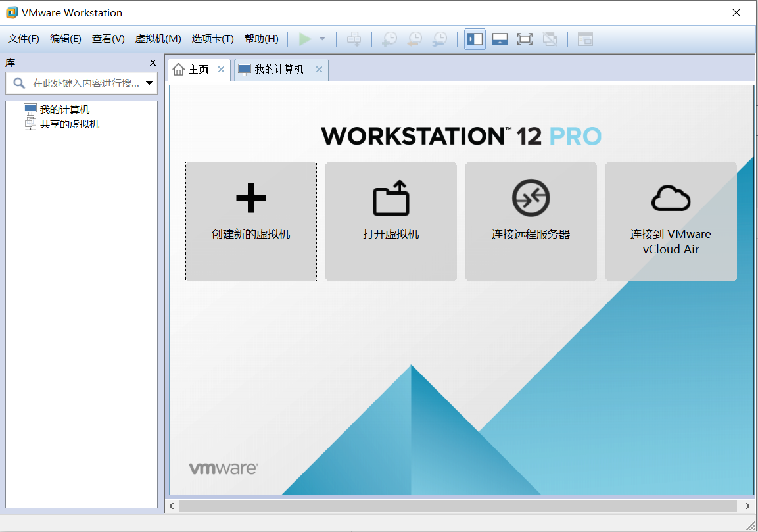Click the 连接远程服务器 tile
758x532 pixels.
click(x=531, y=222)
